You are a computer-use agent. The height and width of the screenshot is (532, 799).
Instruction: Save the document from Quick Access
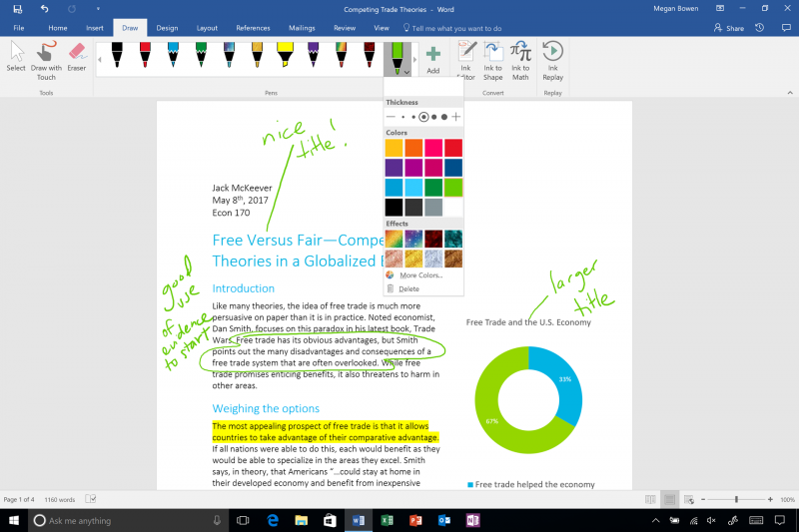click(x=17, y=9)
